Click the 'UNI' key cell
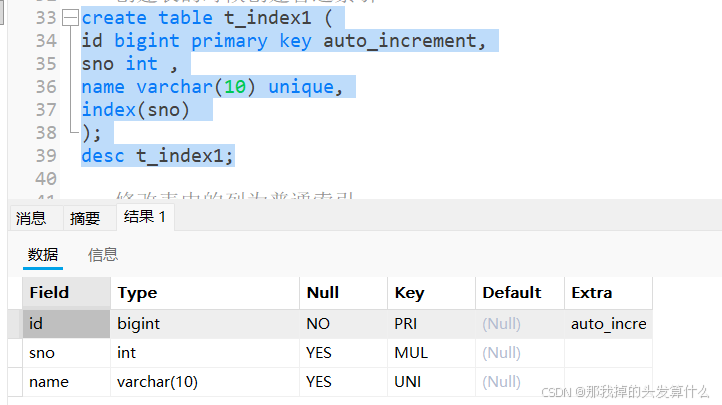The height and width of the screenshot is (405, 722). tap(431, 382)
